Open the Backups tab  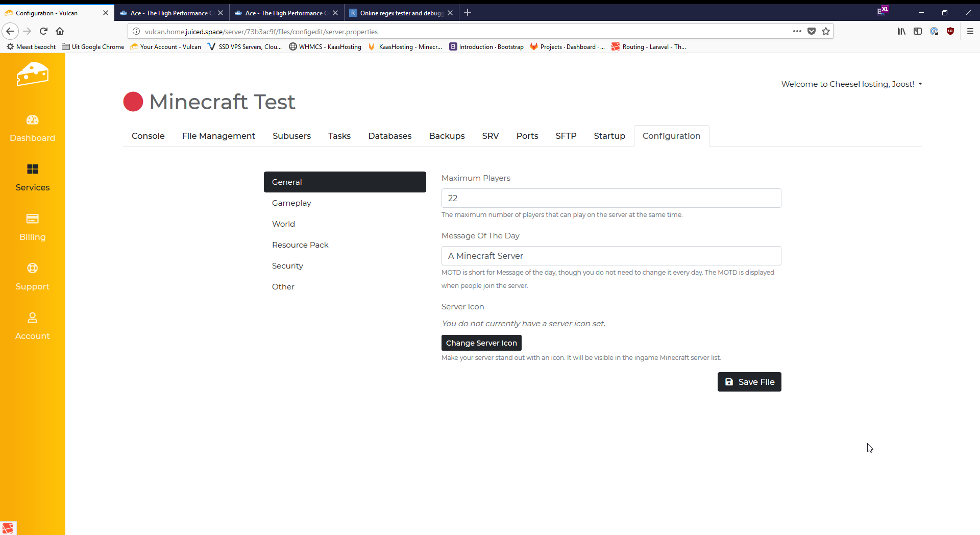(x=447, y=136)
